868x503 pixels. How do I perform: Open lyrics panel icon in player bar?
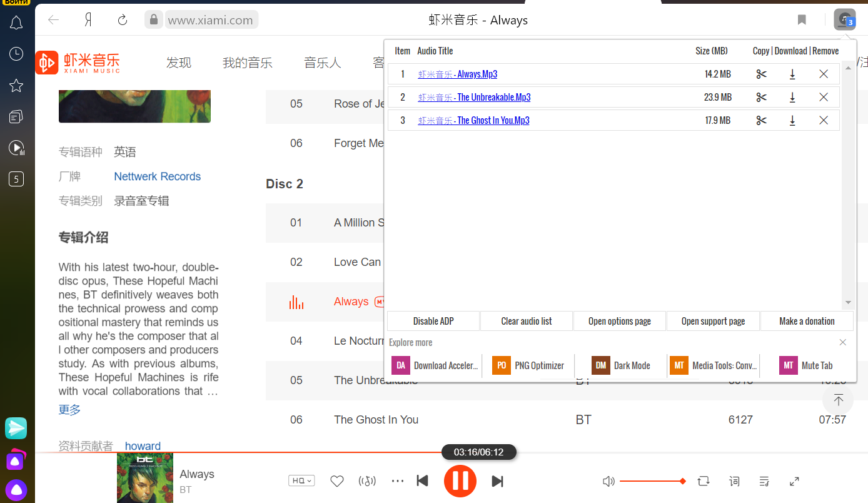point(735,481)
